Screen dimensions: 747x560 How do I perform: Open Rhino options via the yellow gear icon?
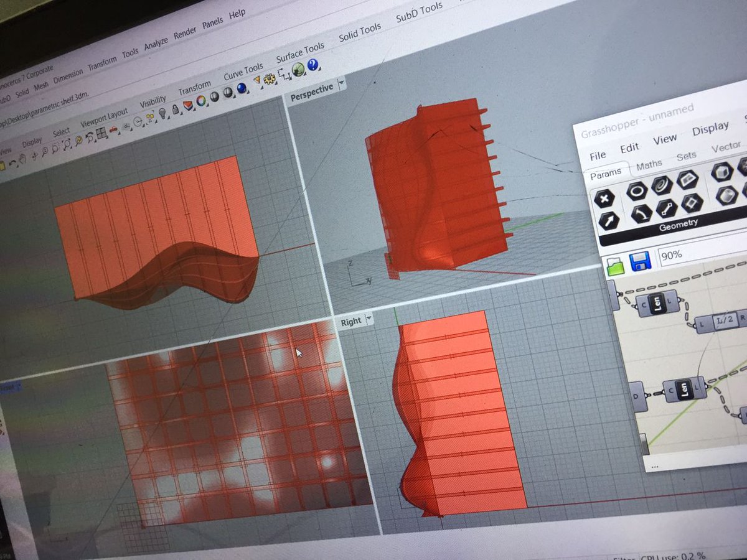pyautogui.click(x=270, y=78)
